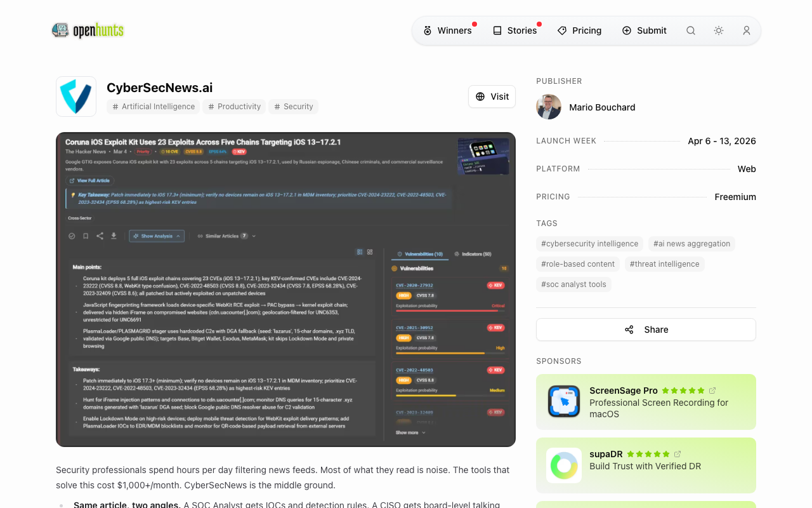
Task: Open the user account icon
Action: (x=747, y=30)
